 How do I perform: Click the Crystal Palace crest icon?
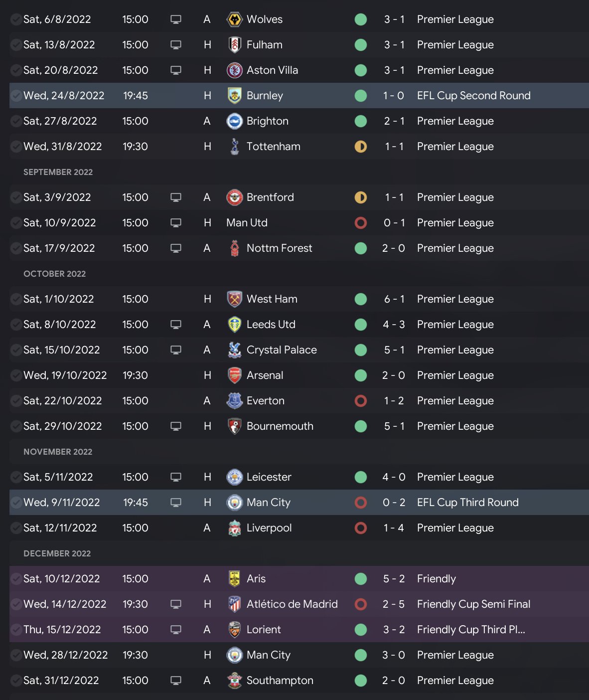point(234,350)
